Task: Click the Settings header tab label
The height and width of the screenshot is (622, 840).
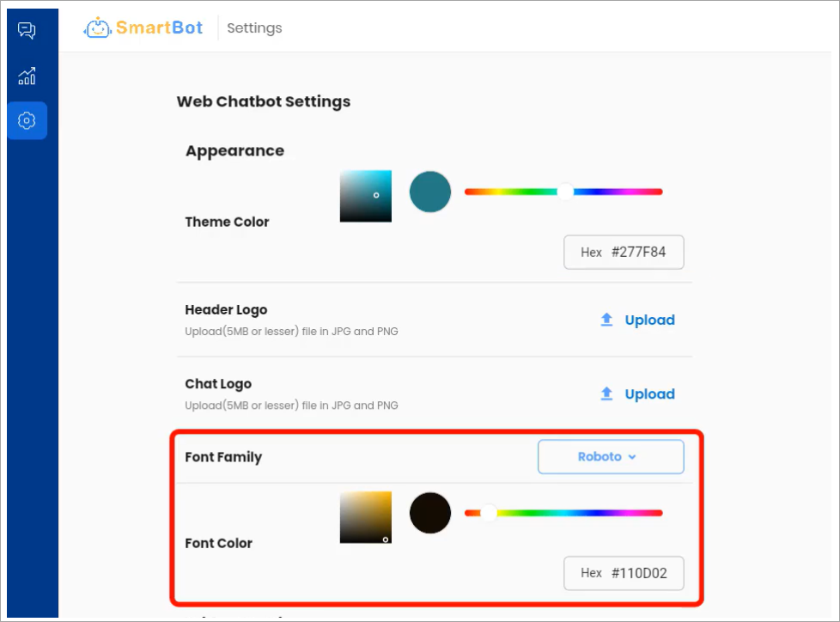Action: coord(254,27)
